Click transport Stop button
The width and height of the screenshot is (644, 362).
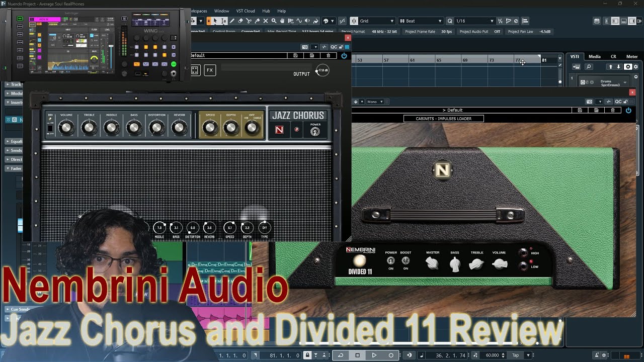[358, 355]
